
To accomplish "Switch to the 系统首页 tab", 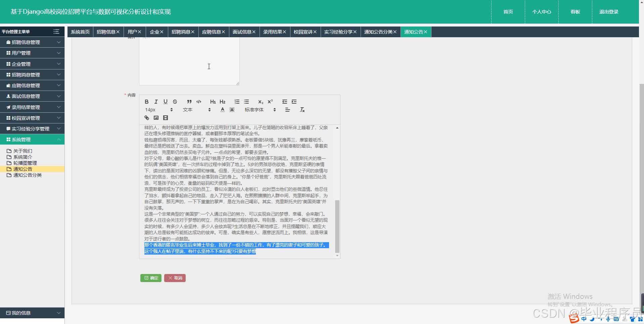I will pyautogui.click(x=80, y=32).
